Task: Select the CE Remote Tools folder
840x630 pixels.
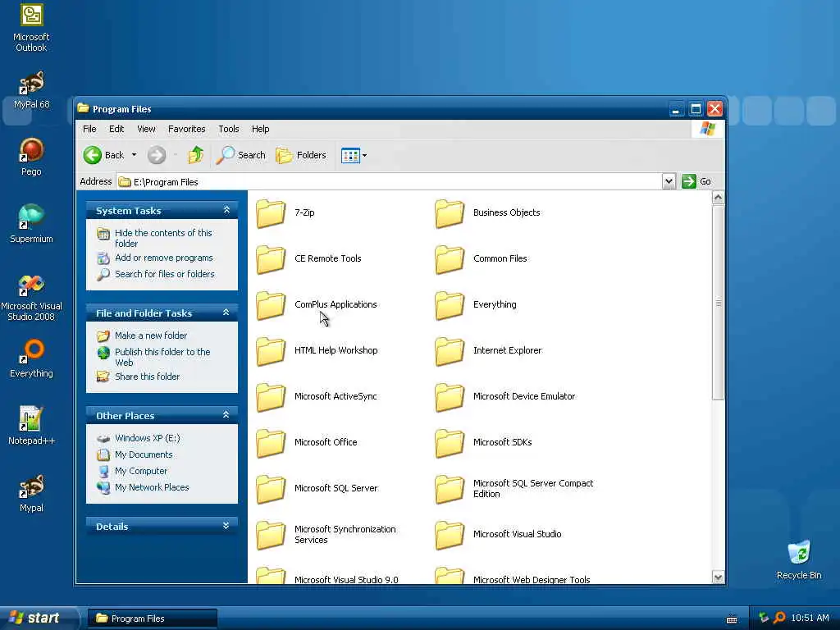Action: 309,259
